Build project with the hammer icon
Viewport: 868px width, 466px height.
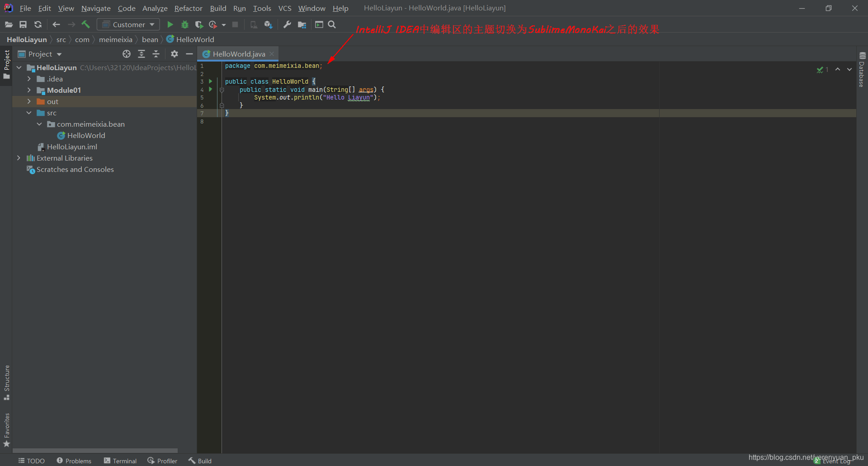point(86,24)
